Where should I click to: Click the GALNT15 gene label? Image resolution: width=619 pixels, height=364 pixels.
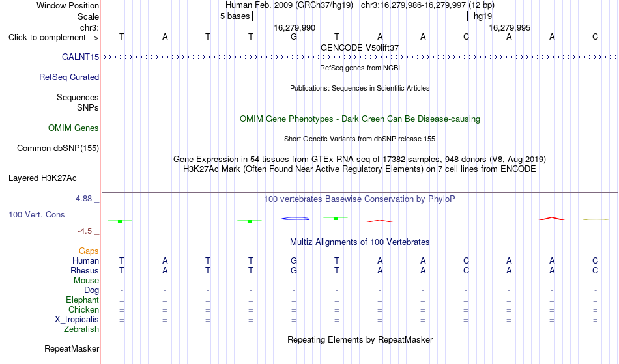click(80, 57)
